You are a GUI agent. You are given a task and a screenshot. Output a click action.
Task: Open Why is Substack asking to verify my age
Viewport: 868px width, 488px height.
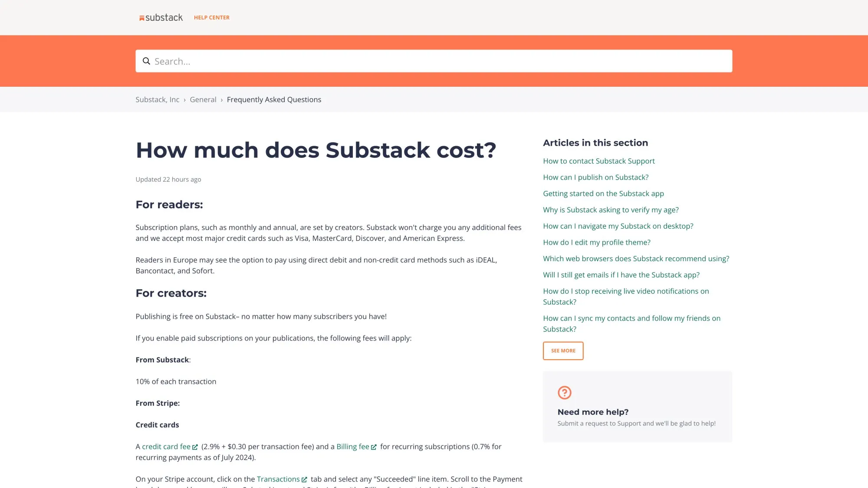pyautogui.click(x=611, y=210)
